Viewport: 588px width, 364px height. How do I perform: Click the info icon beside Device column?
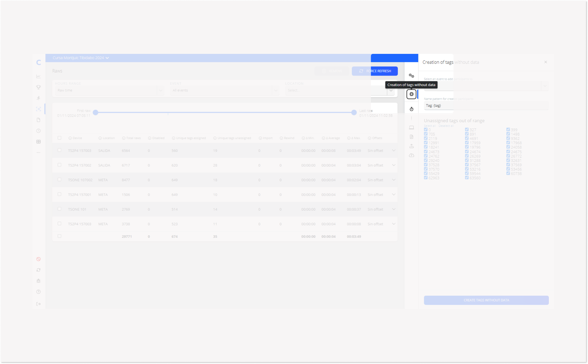(70, 138)
